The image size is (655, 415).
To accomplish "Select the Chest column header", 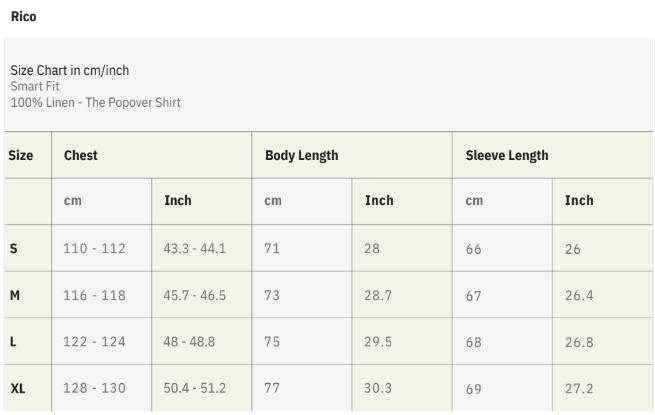I will 80,156.
